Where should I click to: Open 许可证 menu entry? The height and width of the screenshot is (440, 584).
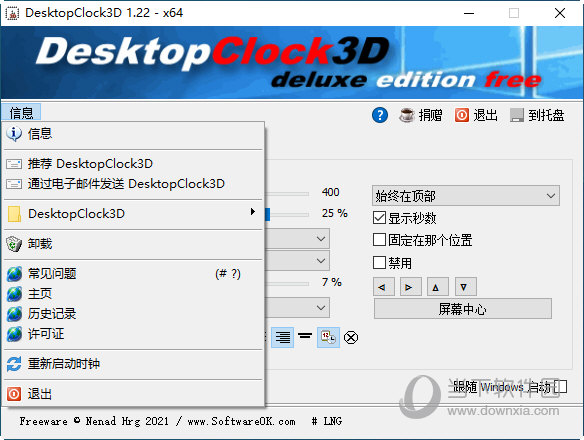tap(134, 334)
